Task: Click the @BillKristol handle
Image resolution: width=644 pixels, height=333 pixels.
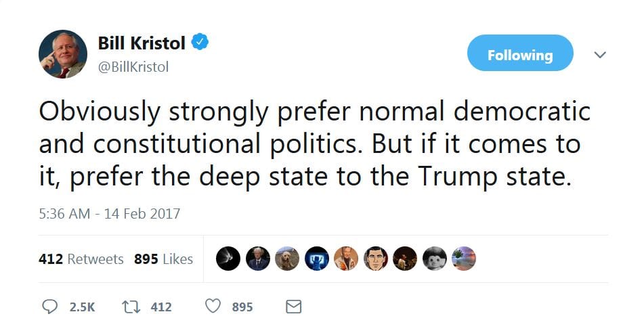Action: (x=133, y=66)
